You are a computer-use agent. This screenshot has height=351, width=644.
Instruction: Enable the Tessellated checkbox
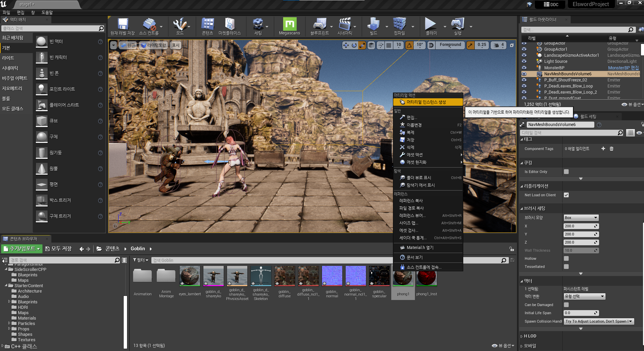click(566, 267)
